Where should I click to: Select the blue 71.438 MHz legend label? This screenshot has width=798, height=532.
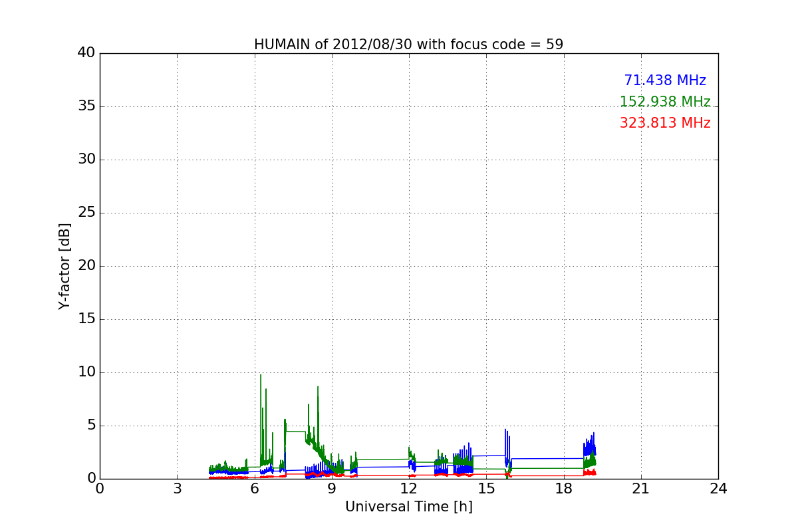(665, 80)
